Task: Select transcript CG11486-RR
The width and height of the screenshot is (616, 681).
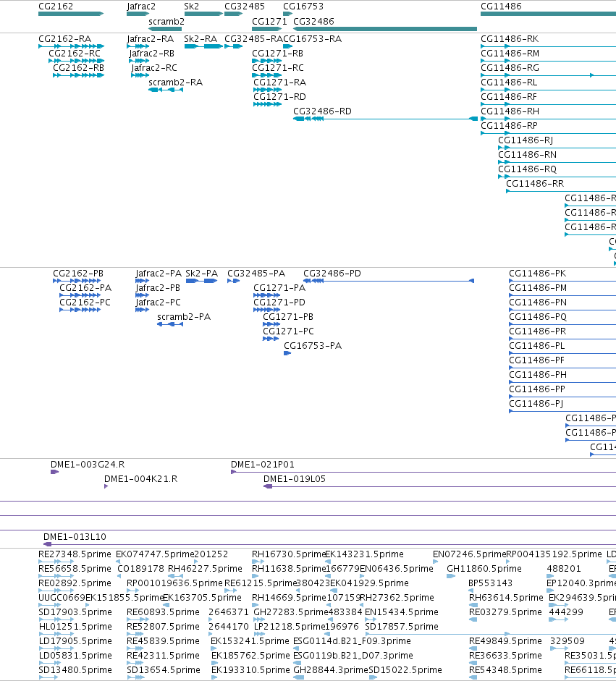Action: tap(561, 191)
